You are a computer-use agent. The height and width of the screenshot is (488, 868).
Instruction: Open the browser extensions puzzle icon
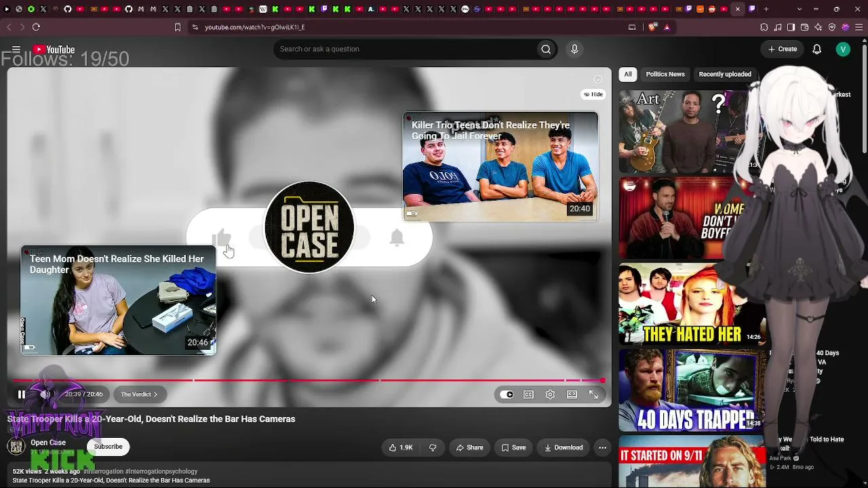764,27
